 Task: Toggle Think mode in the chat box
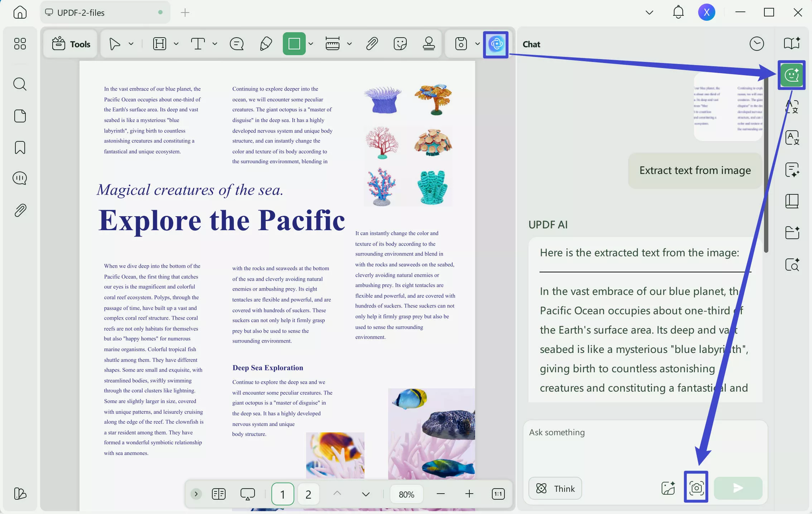click(555, 488)
